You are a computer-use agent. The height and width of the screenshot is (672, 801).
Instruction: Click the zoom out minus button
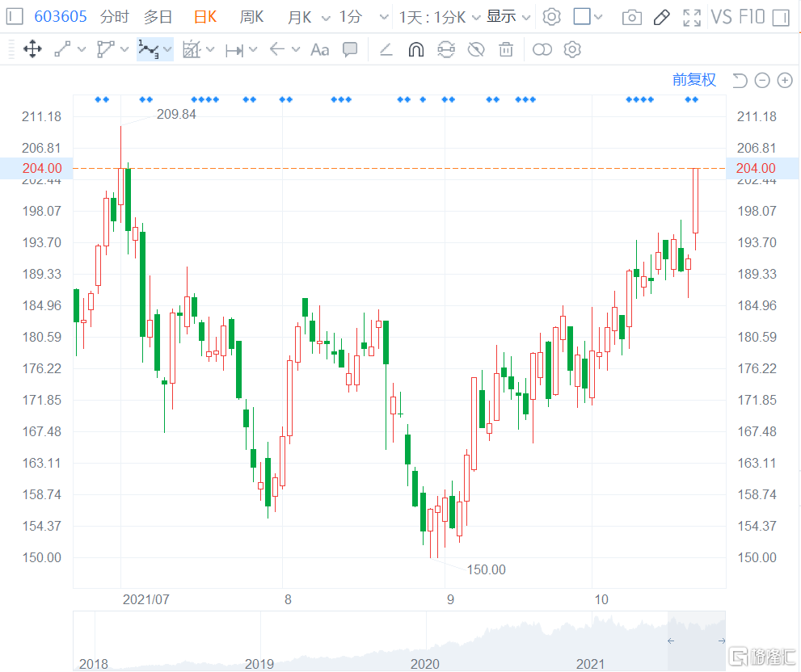[x=762, y=80]
